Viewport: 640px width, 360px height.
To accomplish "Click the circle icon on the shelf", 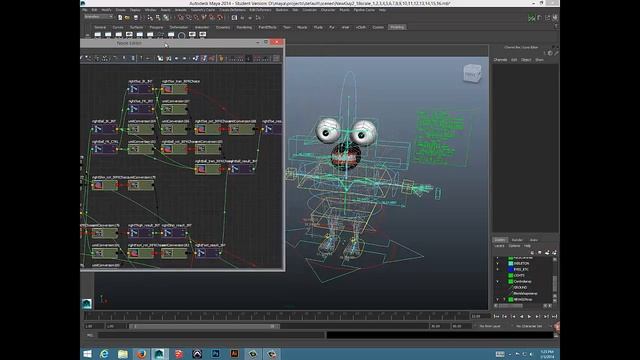I will pyautogui.click(x=181, y=36).
